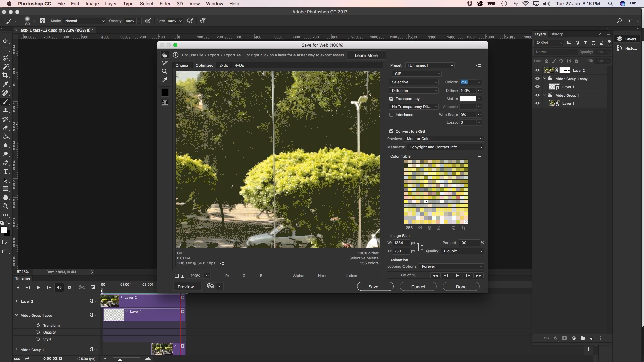Select the Zoom tool in Save for Web
Image resolution: width=644 pixels, height=362 pixels.
click(x=164, y=71)
